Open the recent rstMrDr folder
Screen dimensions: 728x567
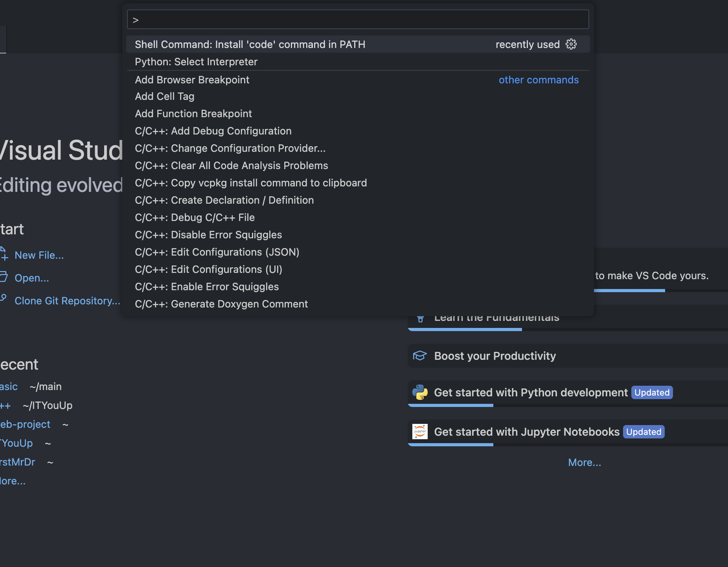pyautogui.click(x=18, y=462)
